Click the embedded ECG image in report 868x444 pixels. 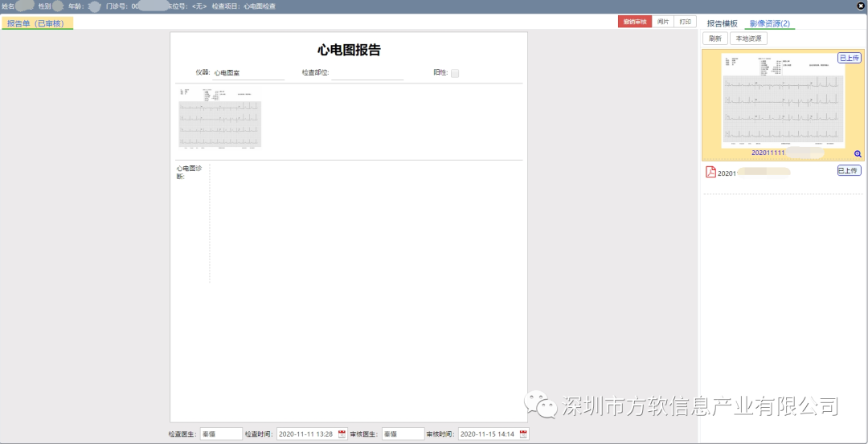pyautogui.click(x=220, y=118)
